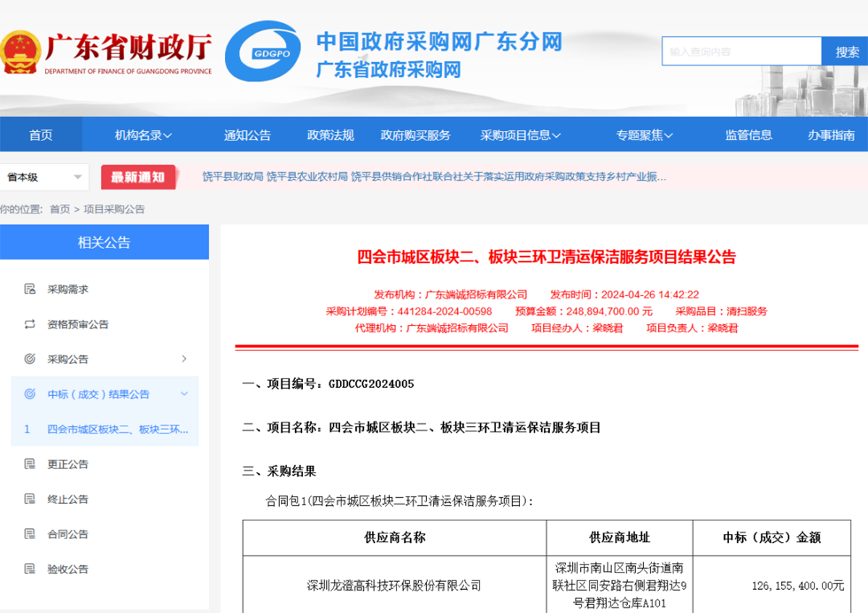Click the 采购需求 sidebar icon
Viewport: 868px width, 613px height.
pyautogui.click(x=30, y=289)
